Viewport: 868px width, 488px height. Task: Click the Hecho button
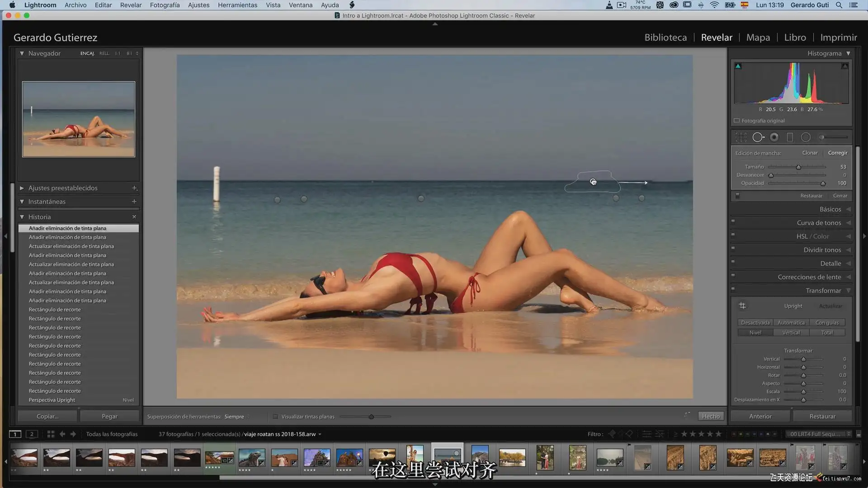(x=711, y=416)
